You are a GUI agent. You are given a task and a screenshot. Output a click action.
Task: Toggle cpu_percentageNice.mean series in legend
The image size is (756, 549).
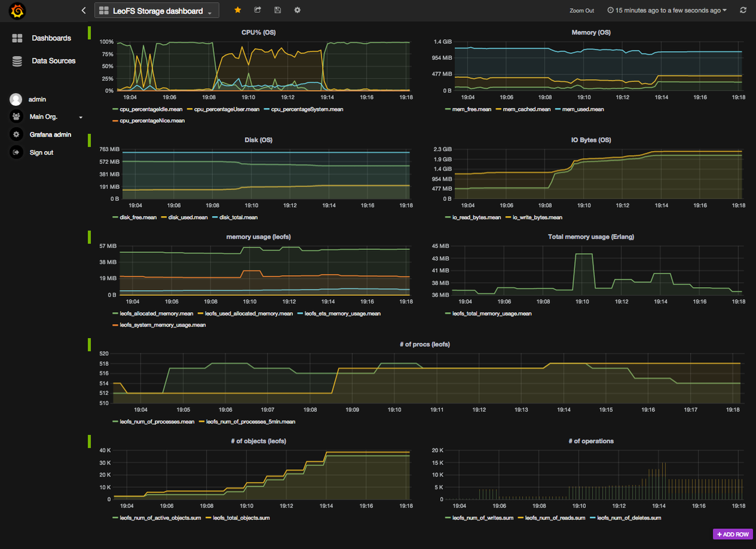point(148,120)
